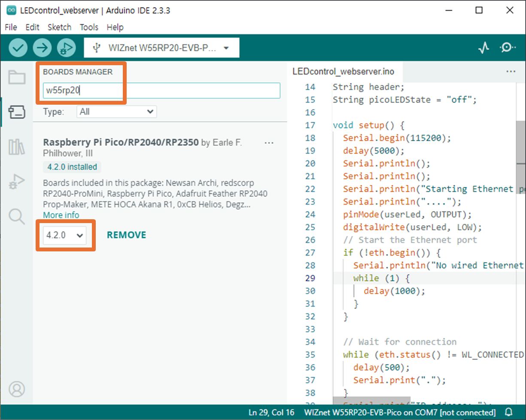Image resolution: width=526 pixels, height=420 pixels.
Task: Start Debugging with the debug icon
Action: coord(66,48)
